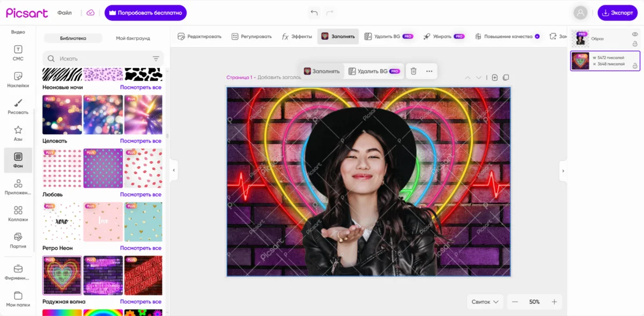Toggle lock on the background layer

coord(635,66)
